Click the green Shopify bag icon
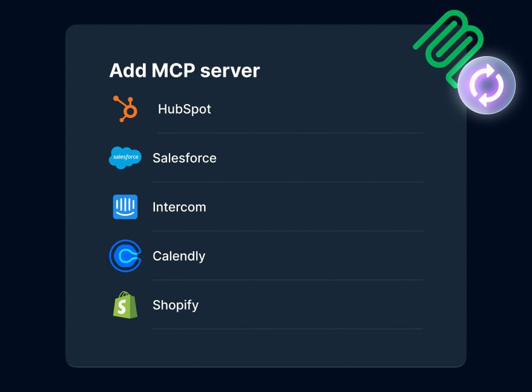Screen dimensions: 532x392 tap(125, 305)
